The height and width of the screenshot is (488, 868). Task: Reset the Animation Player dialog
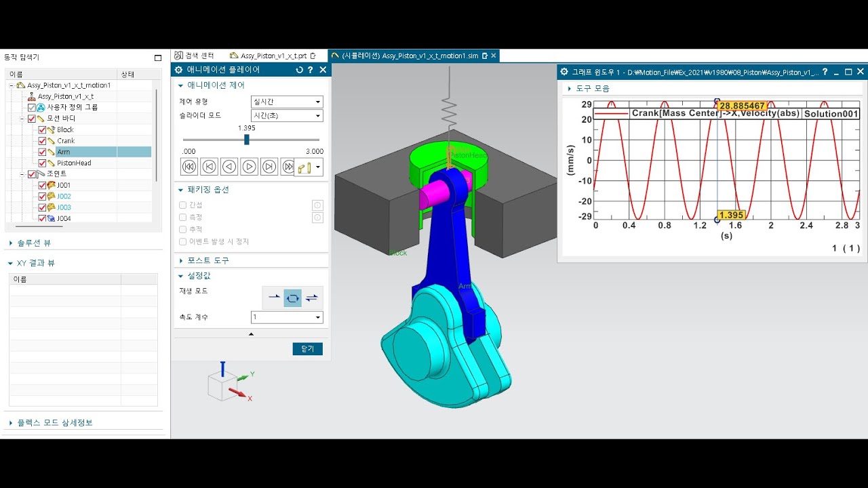(x=299, y=70)
